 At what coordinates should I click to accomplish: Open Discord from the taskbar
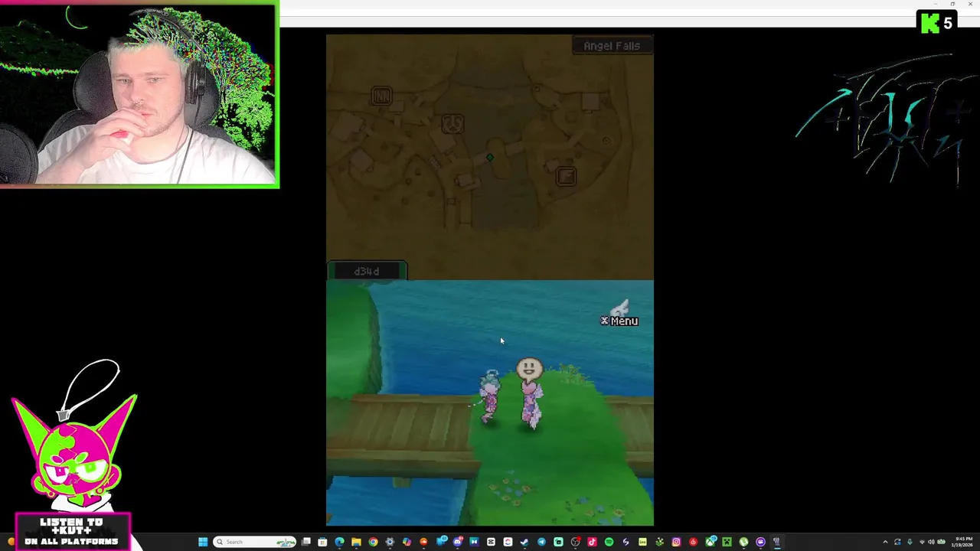click(x=457, y=542)
